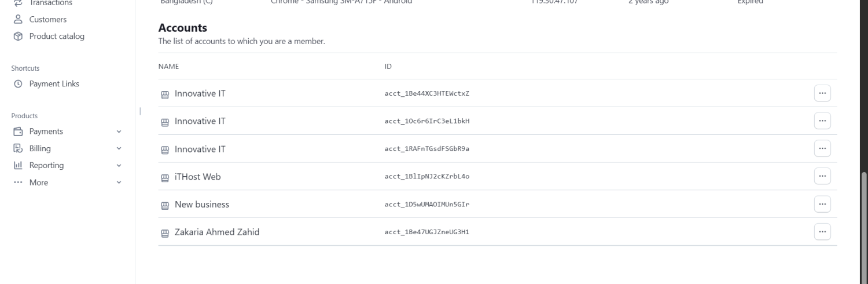Click the storefront icon beside New business
The image size is (868, 284).
[x=165, y=205]
